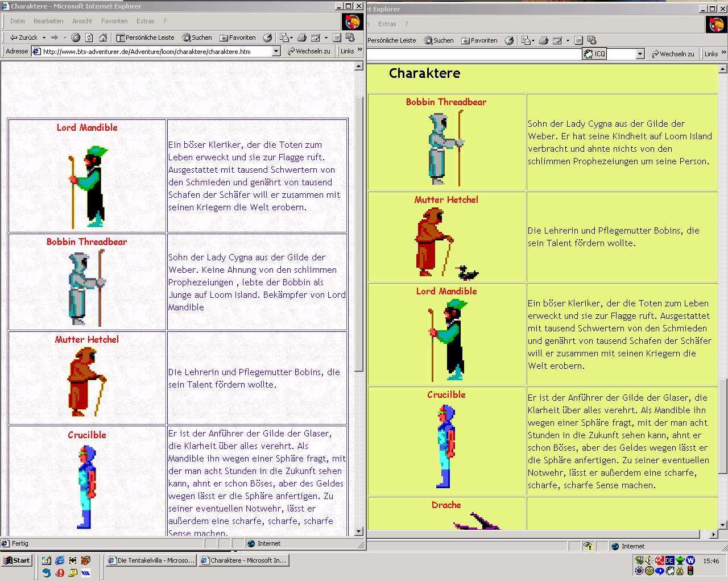The height and width of the screenshot is (582, 728).
Task: Refresh the page in left window
Action: click(89, 38)
